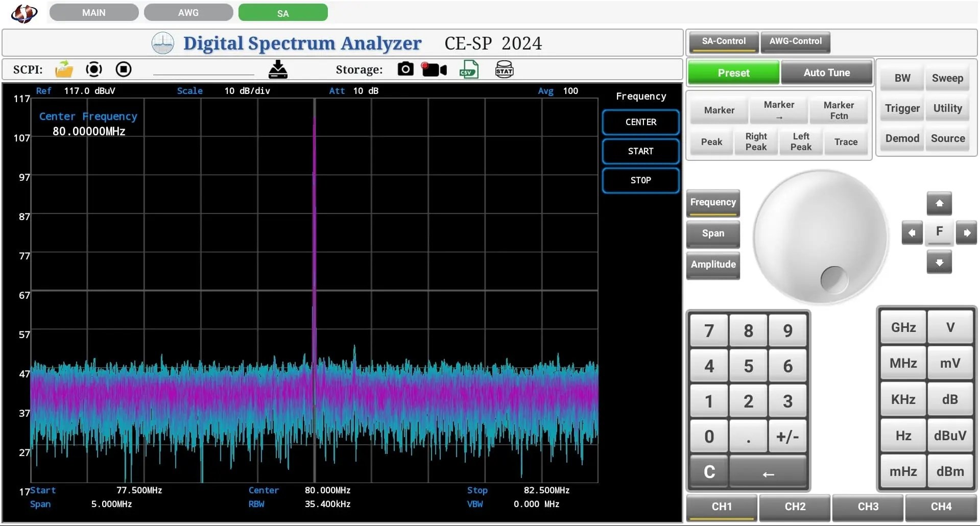This screenshot has width=980, height=526.
Task: Click the green Preset button
Action: 733,73
